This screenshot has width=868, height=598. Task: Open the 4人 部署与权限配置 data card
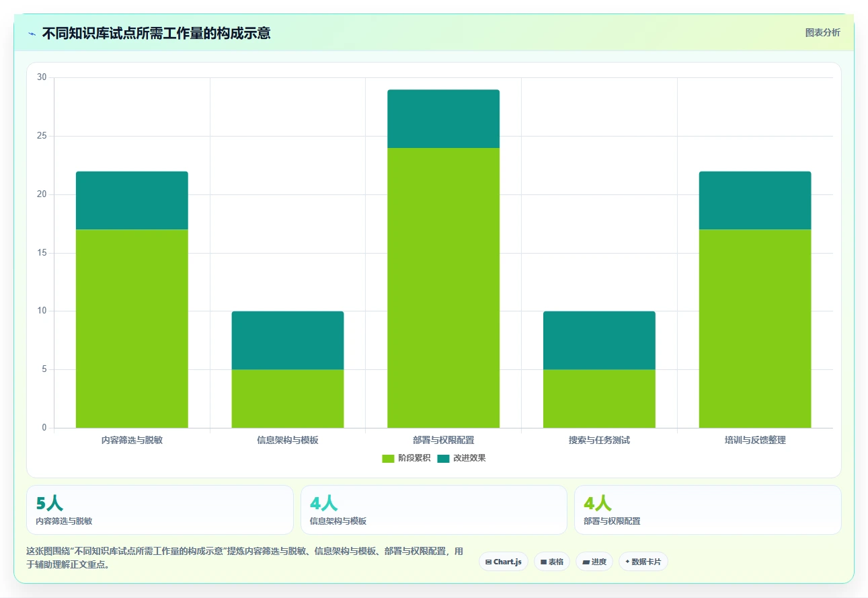pos(707,510)
